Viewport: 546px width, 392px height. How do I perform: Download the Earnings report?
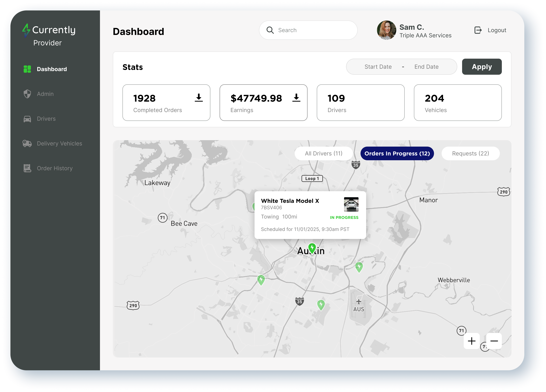(296, 98)
